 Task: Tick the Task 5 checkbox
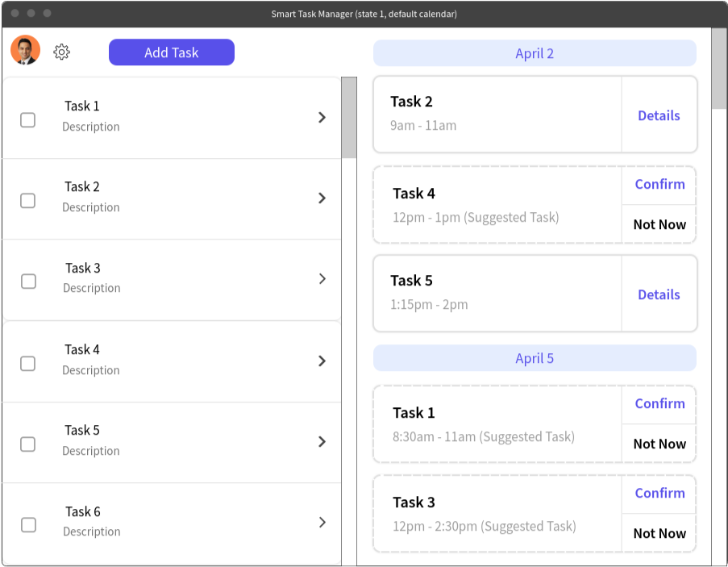28,444
